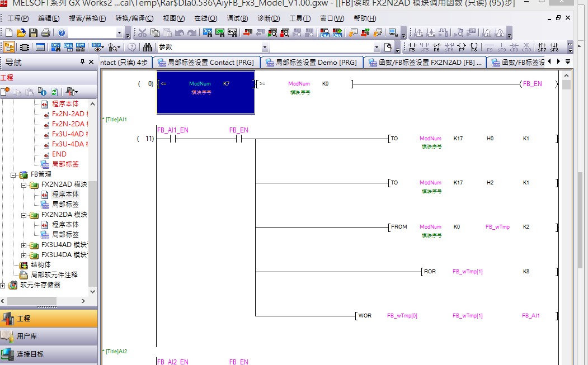
Task: Insert normally open contact F5
Action: click(x=413, y=48)
